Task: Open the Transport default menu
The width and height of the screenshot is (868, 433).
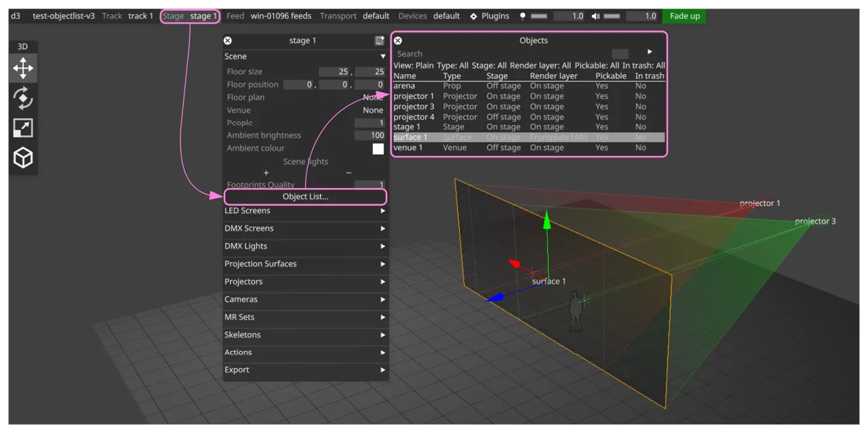Action: click(x=355, y=16)
